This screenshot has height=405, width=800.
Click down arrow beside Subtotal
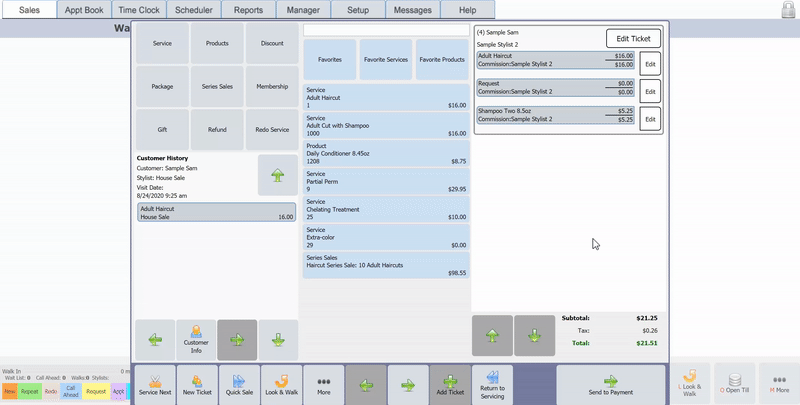click(x=534, y=335)
